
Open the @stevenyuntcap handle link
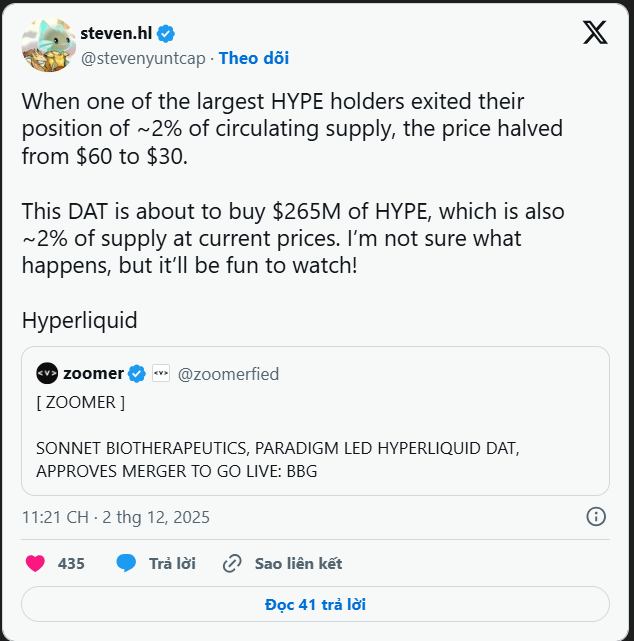point(142,58)
